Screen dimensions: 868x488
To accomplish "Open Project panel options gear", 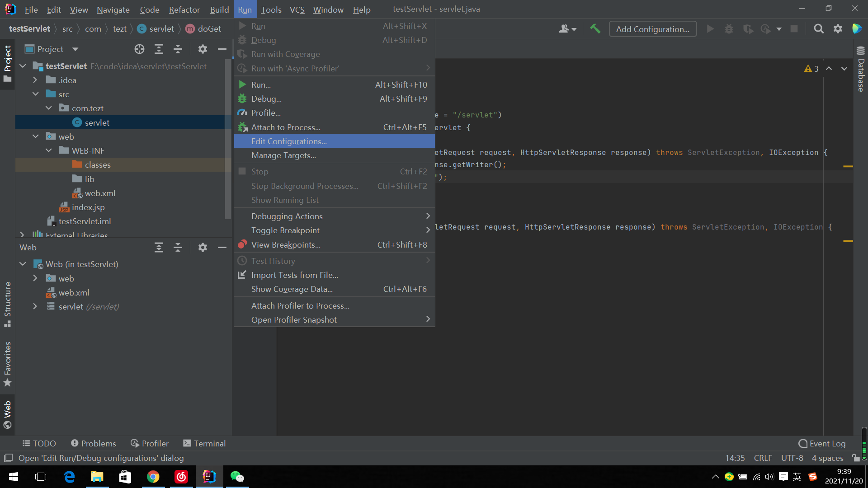I will [x=203, y=49].
